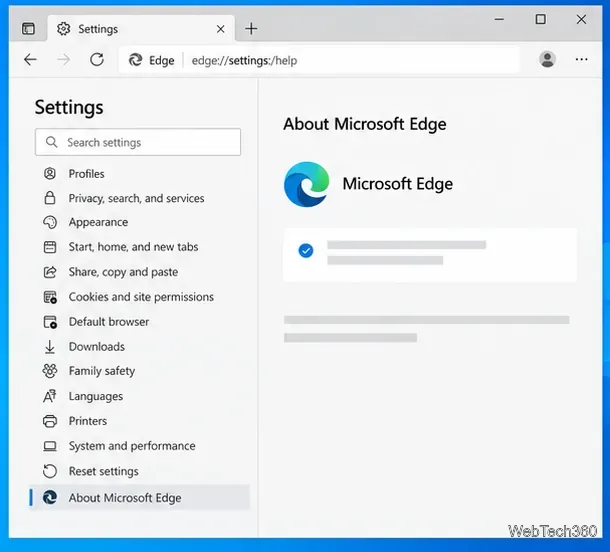This screenshot has height=552, width=610.
Task: Click the magnifier icon in Search settings
Action: pos(52,142)
